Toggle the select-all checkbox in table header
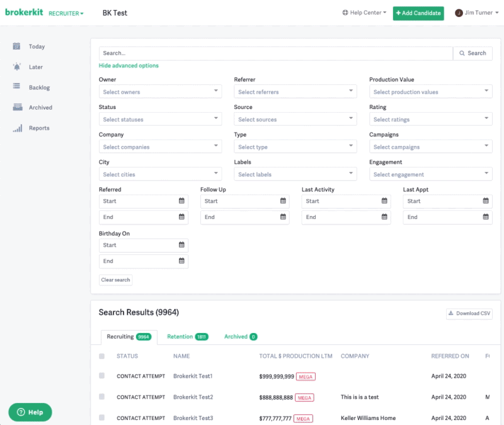 coord(102,356)
